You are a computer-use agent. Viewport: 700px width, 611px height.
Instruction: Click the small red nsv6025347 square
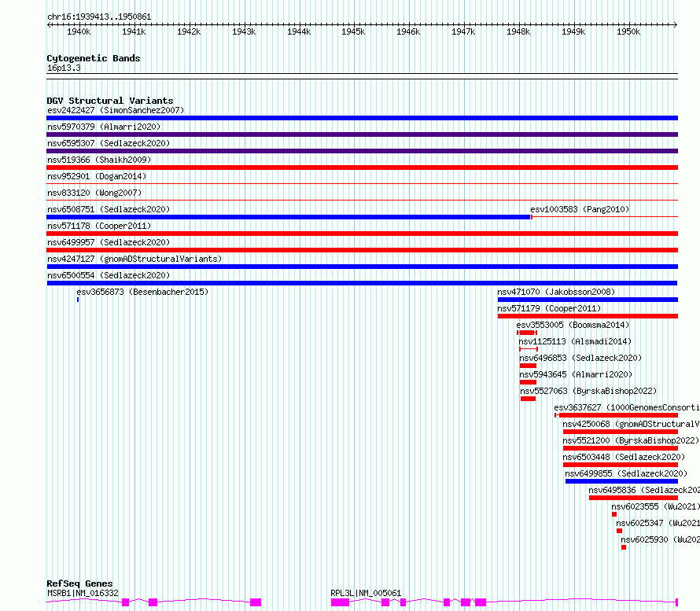coord(619,531)
